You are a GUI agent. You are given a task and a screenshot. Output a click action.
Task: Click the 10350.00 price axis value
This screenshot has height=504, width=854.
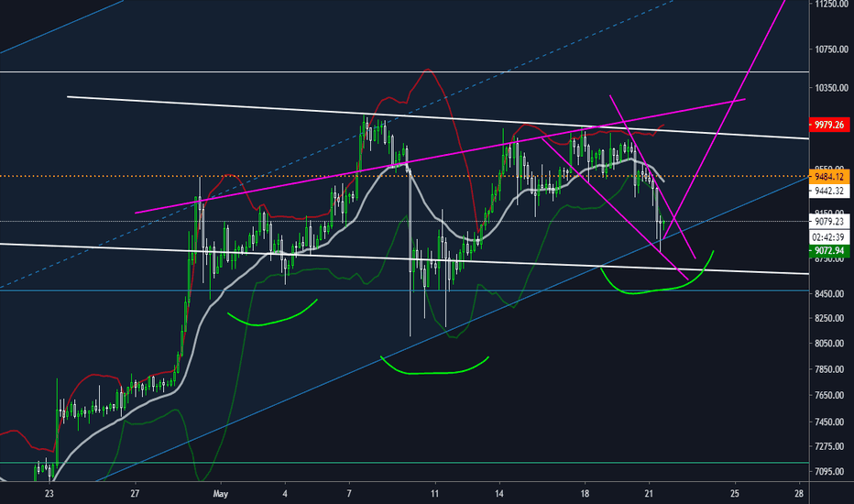832,87
